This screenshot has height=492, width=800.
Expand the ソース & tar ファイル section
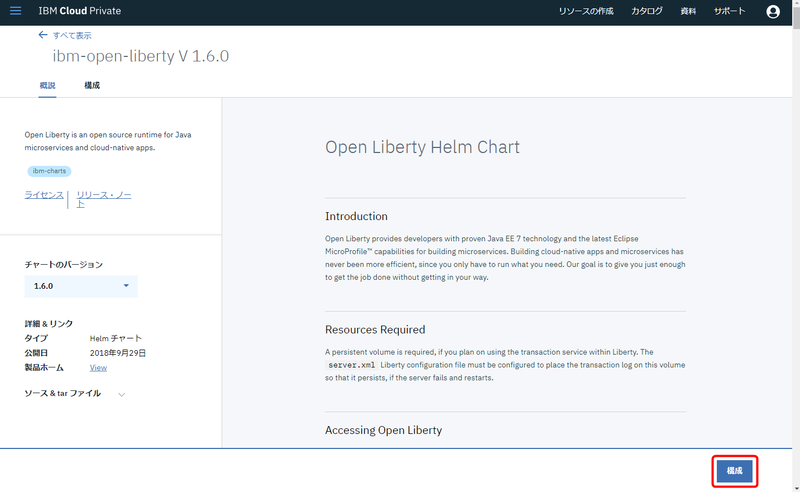coord(74,393)
